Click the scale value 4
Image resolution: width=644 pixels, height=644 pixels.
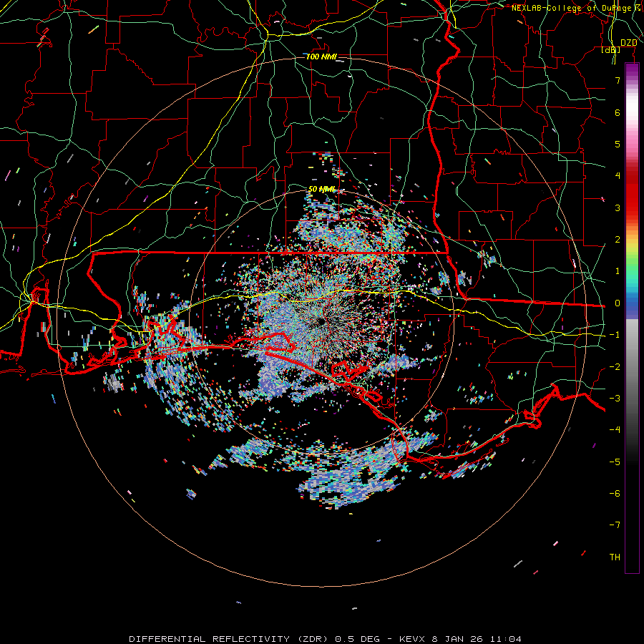tap(618, 176)
